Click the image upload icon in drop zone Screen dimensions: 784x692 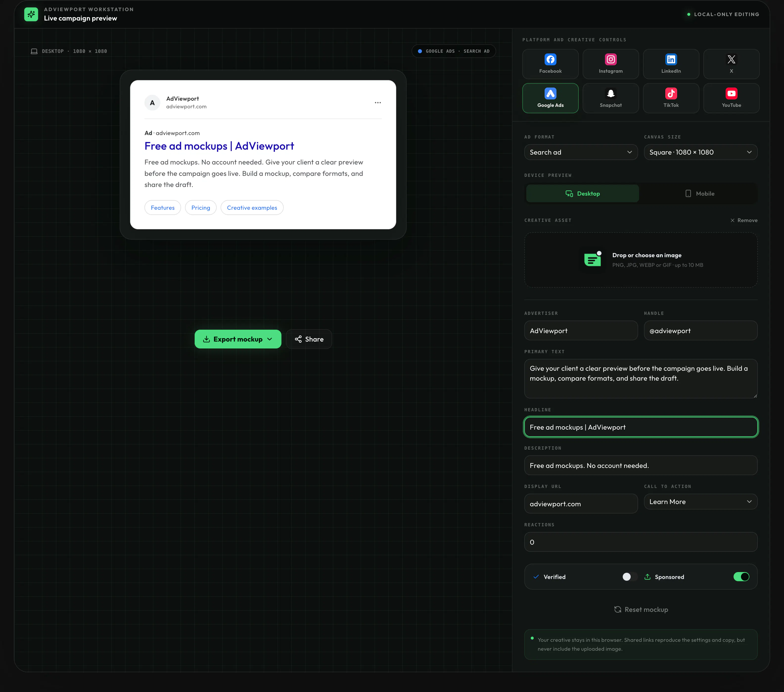pos(593,259)
